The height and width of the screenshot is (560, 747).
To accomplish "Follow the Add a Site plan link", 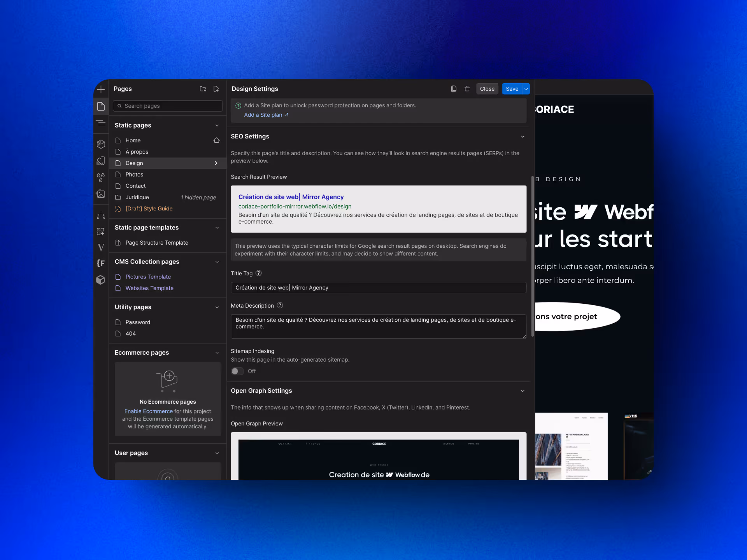I will pos(266,115).
